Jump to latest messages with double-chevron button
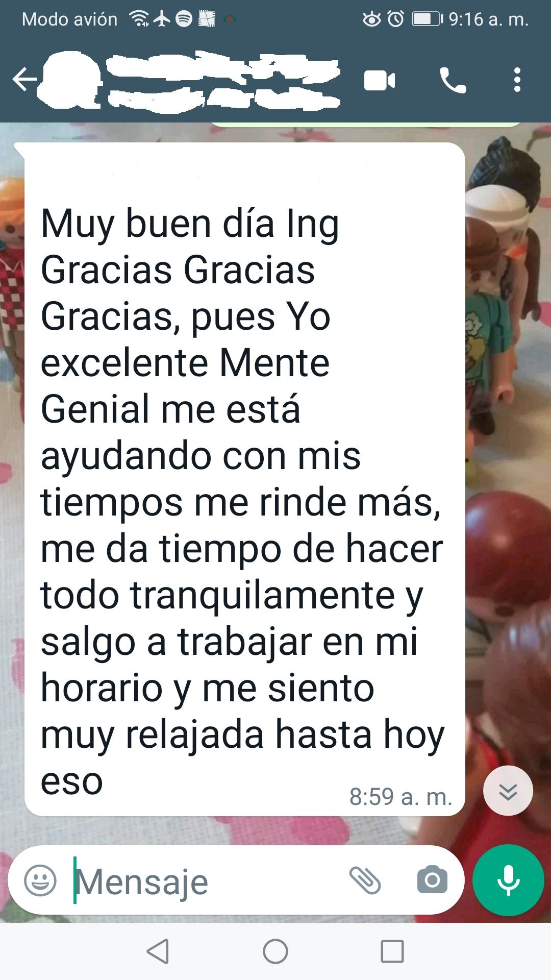Screen dimensions: 551x980 508,791
